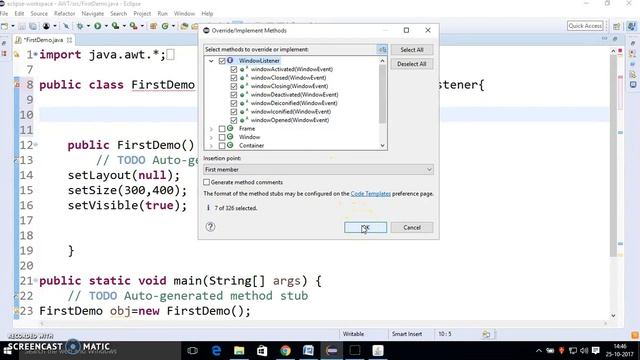640x360 pixels.
Task: Uncheck windowIconified(WindowEvent) checkbox
Action: tap(233, 112)
